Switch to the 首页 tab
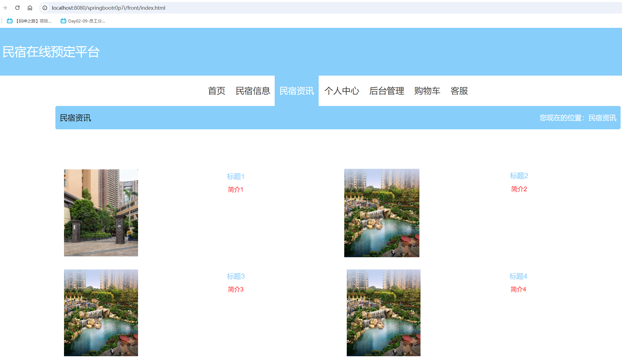The width and height of the screenshot is (622, 364). tap(217, 91)
